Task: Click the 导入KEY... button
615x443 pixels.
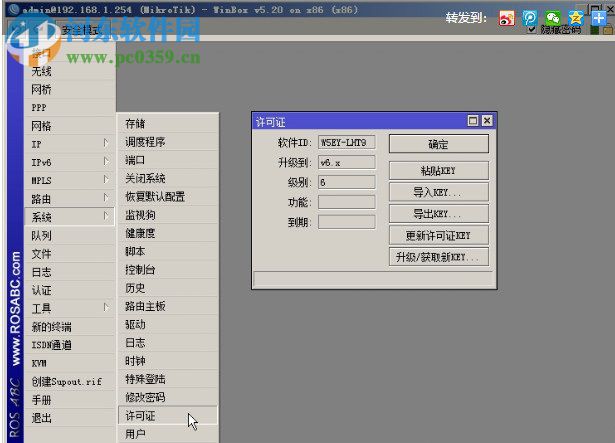Action: 439,192
